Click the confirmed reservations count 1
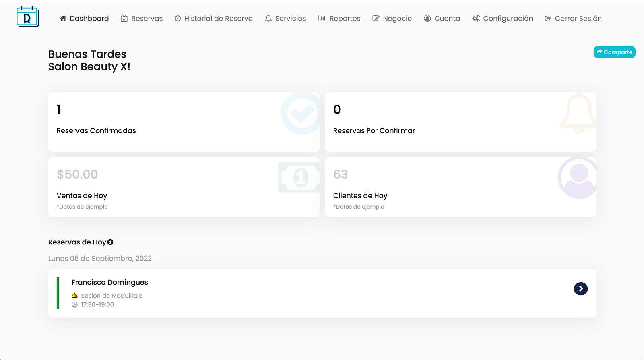The width and height of the screenshot is (644, 360). 59,110
